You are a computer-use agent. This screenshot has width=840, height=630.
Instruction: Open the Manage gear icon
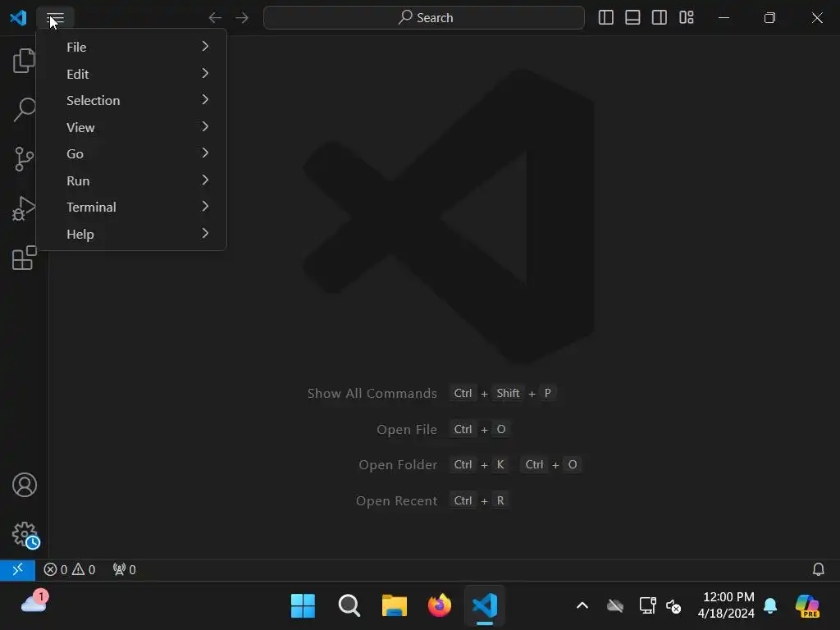25,535
